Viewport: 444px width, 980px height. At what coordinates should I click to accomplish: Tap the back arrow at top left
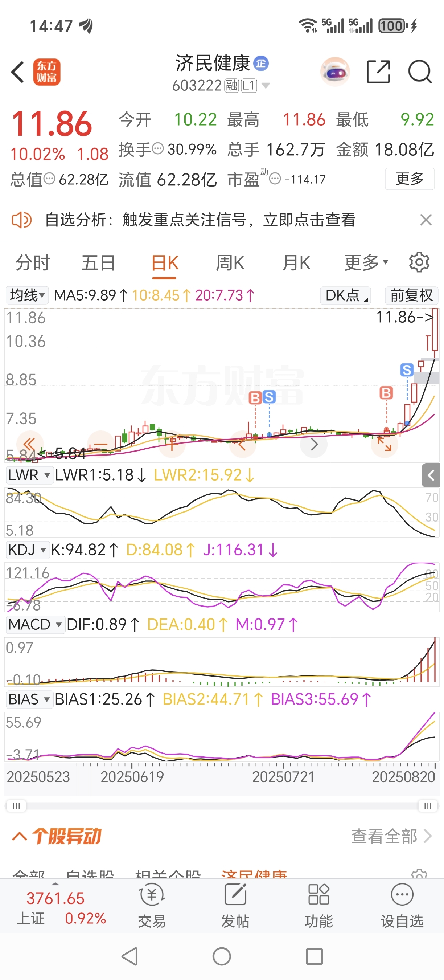17,72
